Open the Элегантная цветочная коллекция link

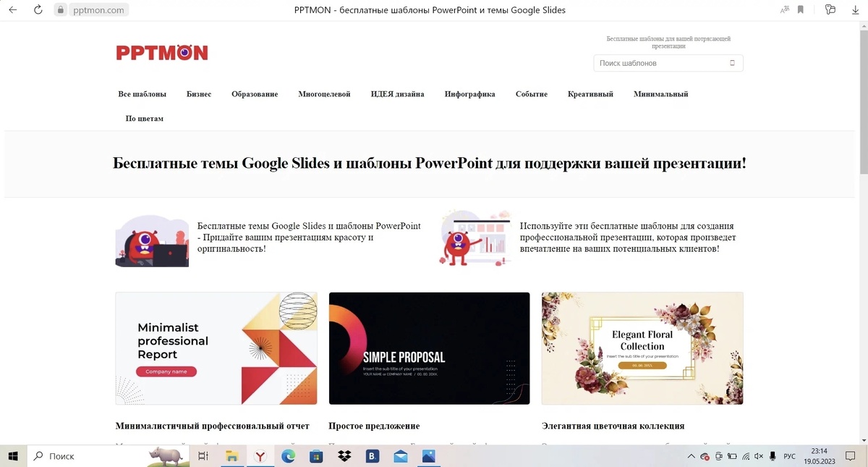point(613,426)
